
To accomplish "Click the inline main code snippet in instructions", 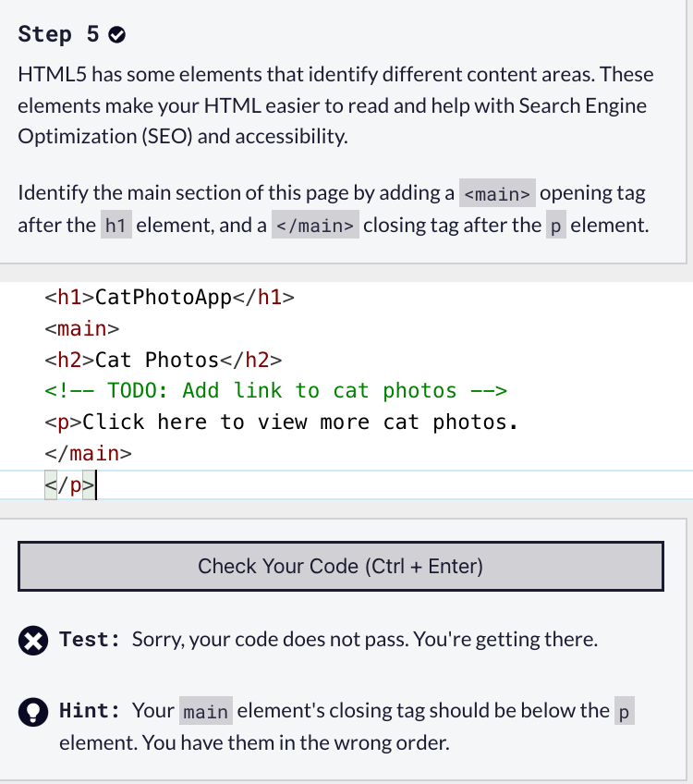I will (x=497, y=193).
